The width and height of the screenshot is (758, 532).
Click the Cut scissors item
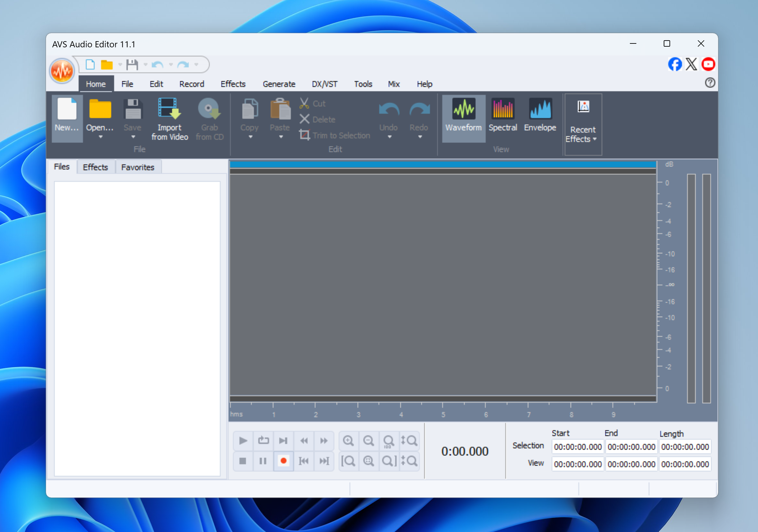pyautogui.click(x=313, y=104)
